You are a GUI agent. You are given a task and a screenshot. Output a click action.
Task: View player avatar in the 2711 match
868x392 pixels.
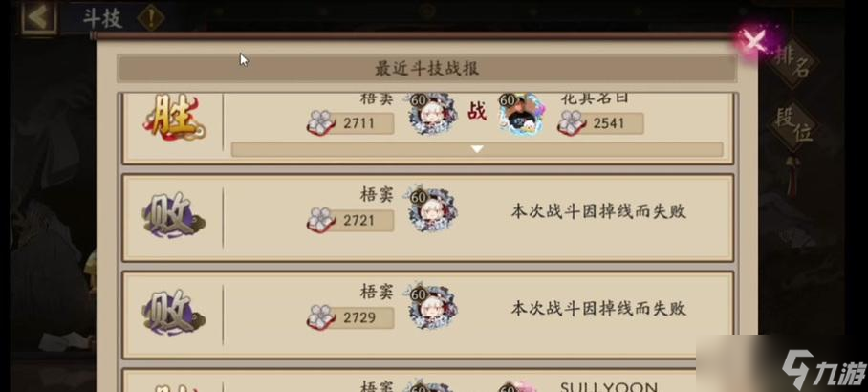[433, 115]
